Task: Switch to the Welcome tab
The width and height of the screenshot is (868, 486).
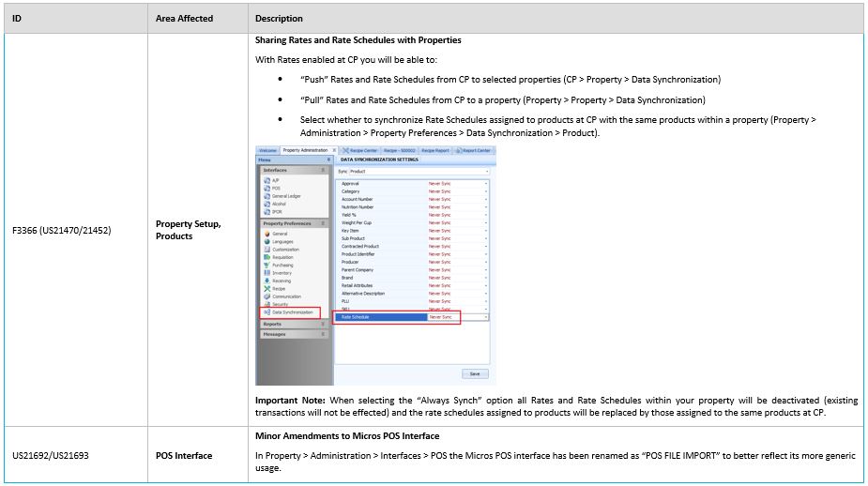Action: pyautogui.click(x=268, y=150)
